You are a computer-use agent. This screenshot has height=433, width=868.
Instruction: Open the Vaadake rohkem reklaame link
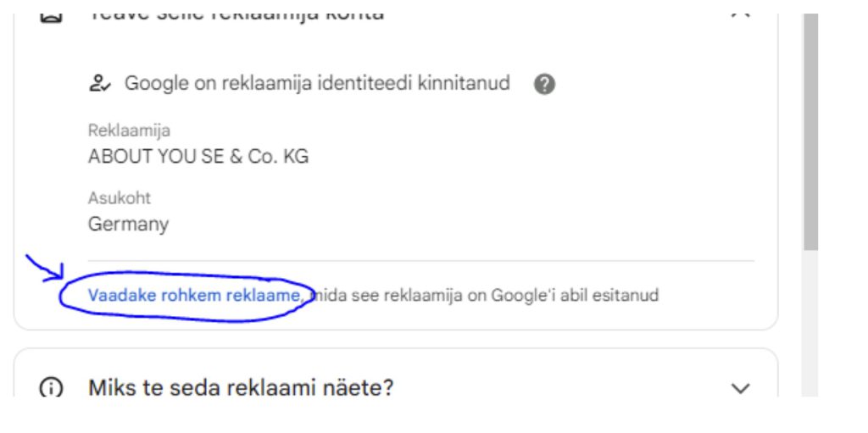coord(196,295)
